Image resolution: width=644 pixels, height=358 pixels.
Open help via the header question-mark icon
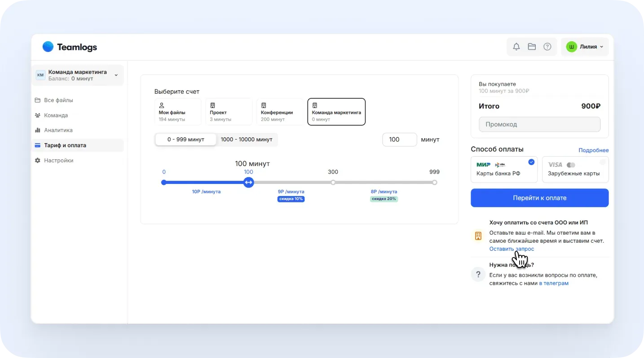point(547,47)
